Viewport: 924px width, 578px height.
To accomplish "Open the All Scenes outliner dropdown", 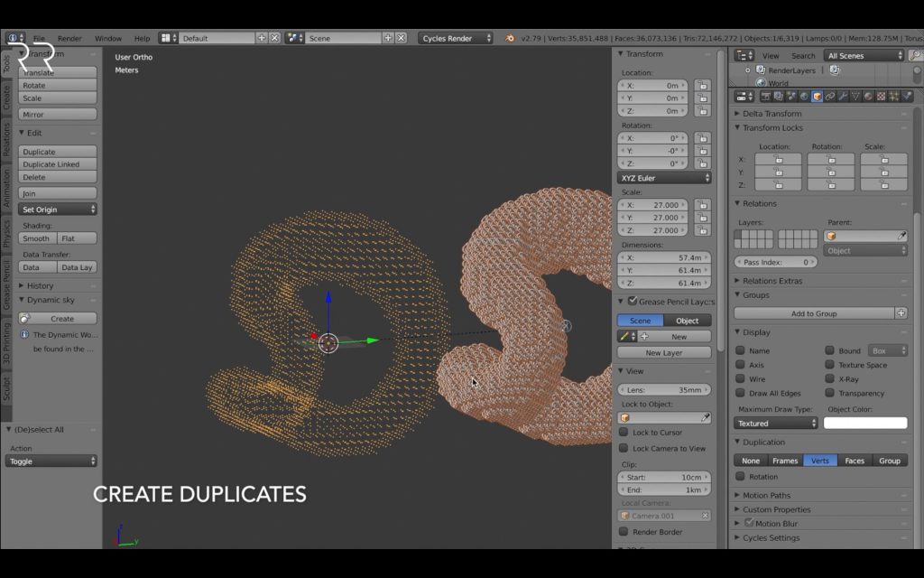I will [x=864, y=55].
